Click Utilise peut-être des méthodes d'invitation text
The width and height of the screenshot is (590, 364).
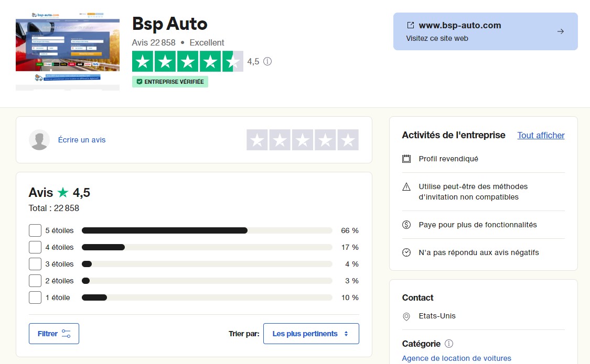pos(473,192)
